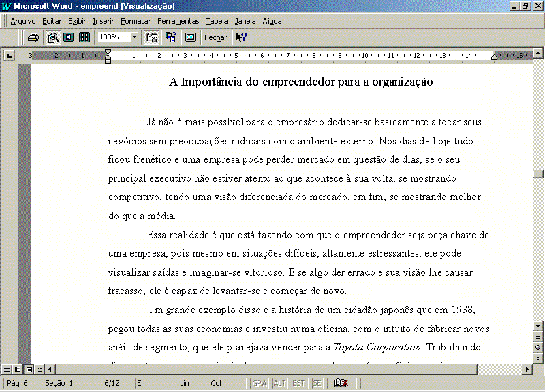
Task: Switch to Page Layout view button
Action: (x=29, y=370)
